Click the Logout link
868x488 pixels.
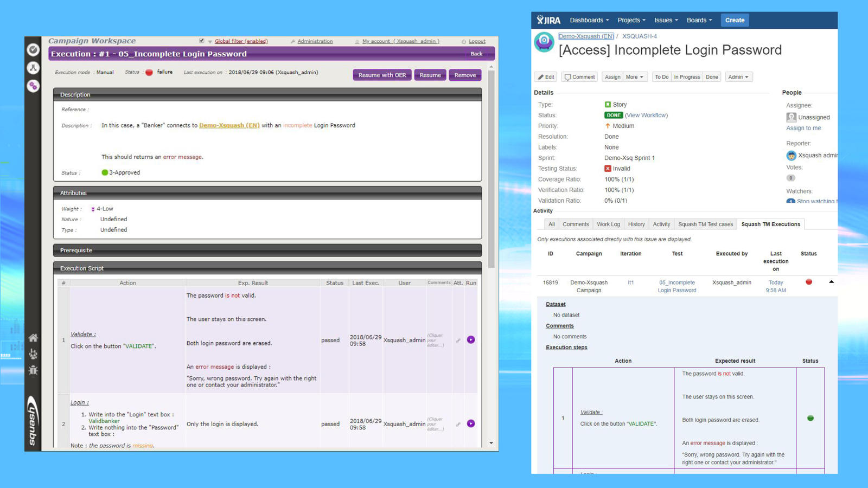tap(477, 41)
